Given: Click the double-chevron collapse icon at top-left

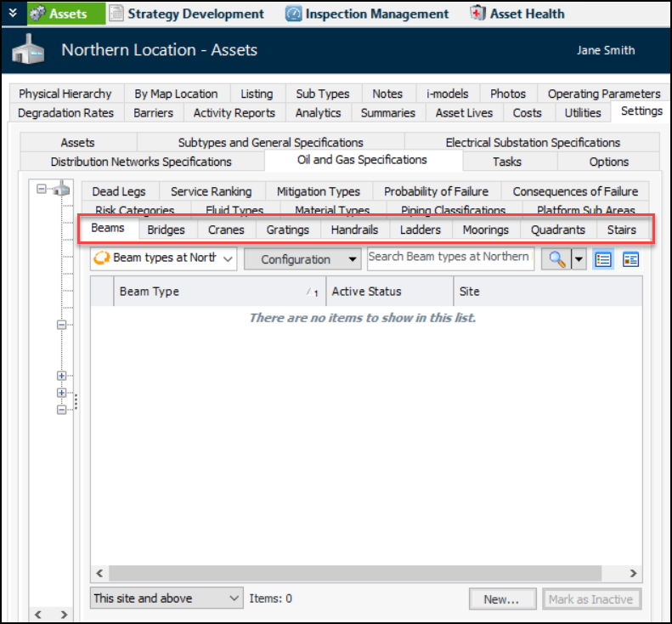Looking at the screenshot, I should [x=13, y=13].
